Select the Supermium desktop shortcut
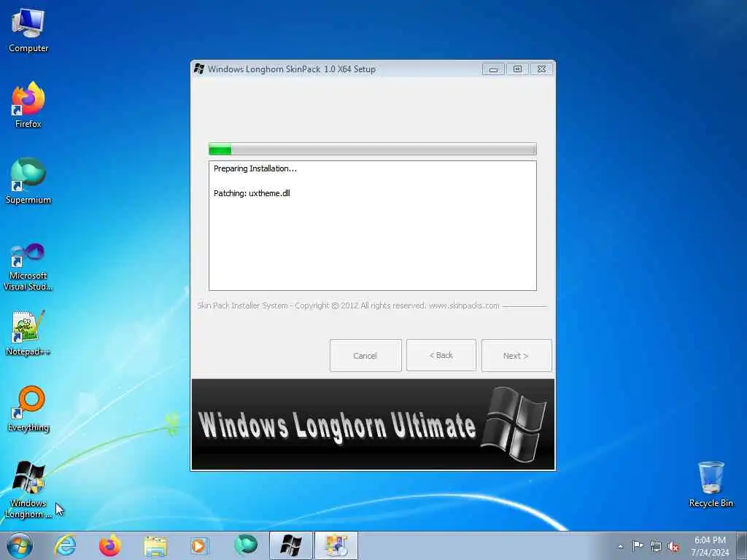This screenshot has width=747, height=560. pyautogui.click(x=28, y=181)
